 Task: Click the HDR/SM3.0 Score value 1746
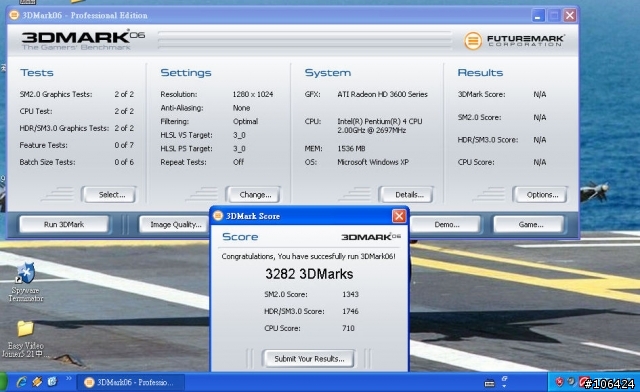(350, 311)
